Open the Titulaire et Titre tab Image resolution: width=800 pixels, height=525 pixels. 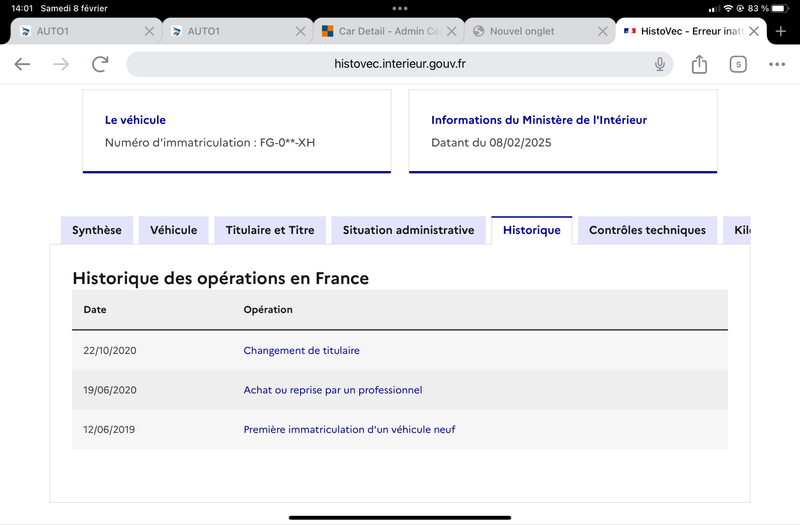click(x=270, y=230)
